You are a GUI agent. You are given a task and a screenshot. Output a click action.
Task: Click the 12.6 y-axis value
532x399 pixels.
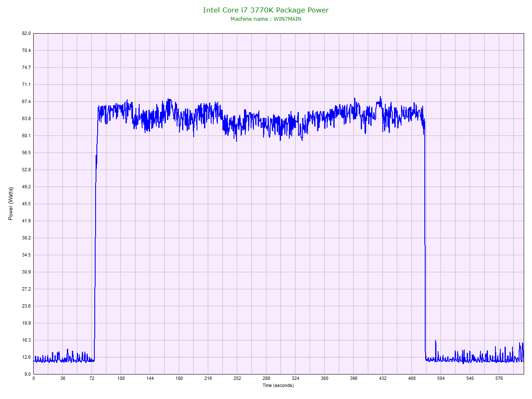pyautogui.click(x=26, y=357)
